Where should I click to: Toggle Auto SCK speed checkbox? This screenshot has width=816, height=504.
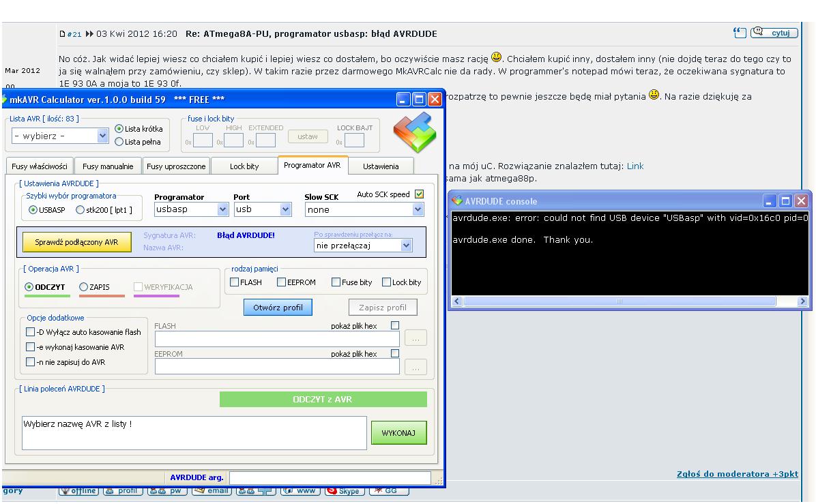pos(419,194)
